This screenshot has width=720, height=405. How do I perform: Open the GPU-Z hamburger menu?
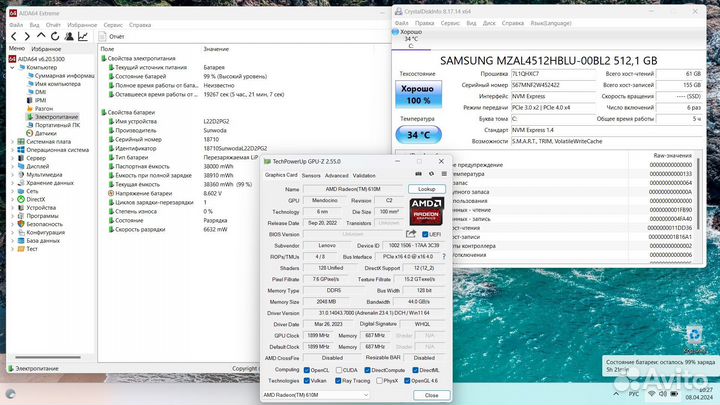pos(444,174)
